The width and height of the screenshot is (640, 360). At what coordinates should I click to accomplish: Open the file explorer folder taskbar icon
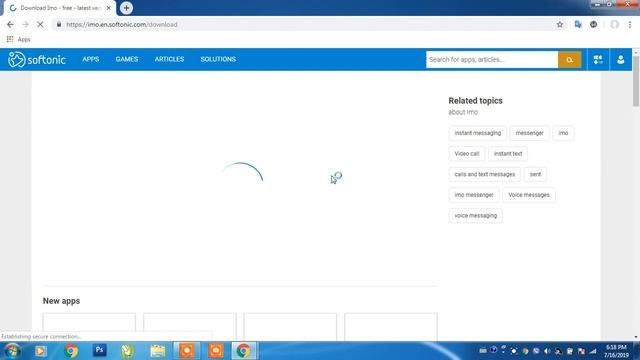tap(158, 351)
